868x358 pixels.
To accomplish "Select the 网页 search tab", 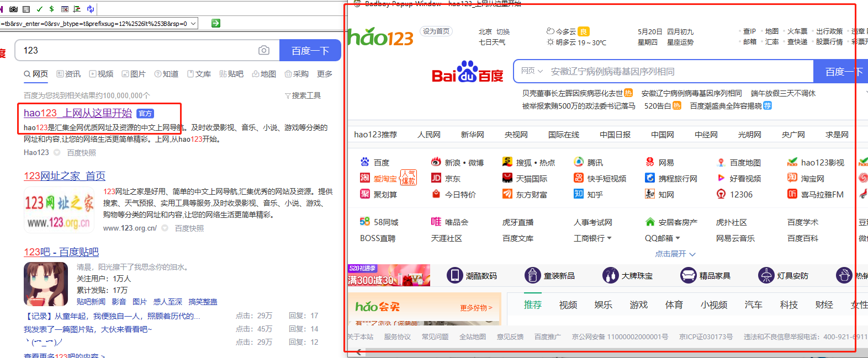I will (x=36, y=74).
